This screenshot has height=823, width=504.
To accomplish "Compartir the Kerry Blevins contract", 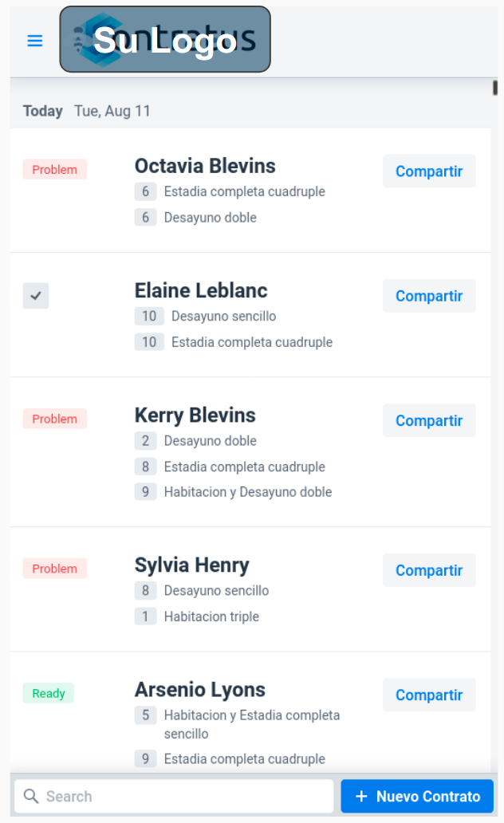I will (x=428, y=420).
